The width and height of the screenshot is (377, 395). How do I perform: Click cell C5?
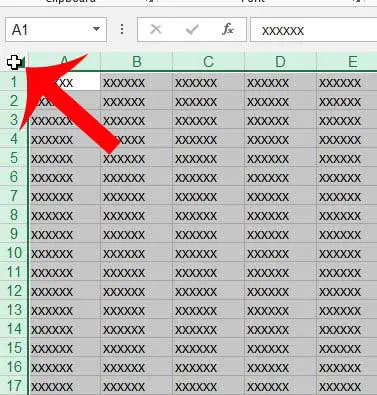(x=208, y=158)
